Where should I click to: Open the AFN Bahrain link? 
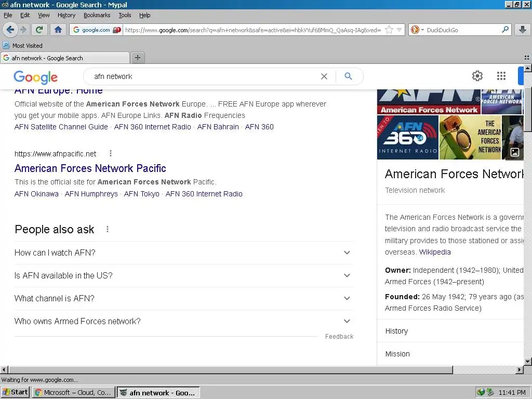coord(218,127)
